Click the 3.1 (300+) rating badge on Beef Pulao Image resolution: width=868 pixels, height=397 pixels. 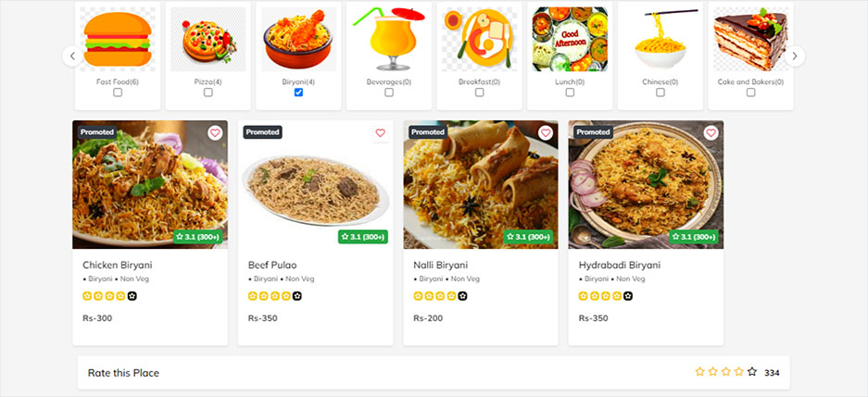[x=363, y=237]
